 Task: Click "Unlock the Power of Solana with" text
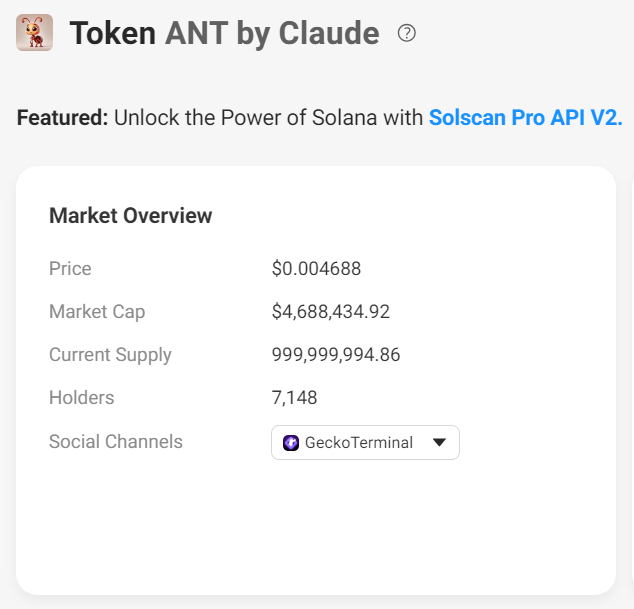pos(268,117)
